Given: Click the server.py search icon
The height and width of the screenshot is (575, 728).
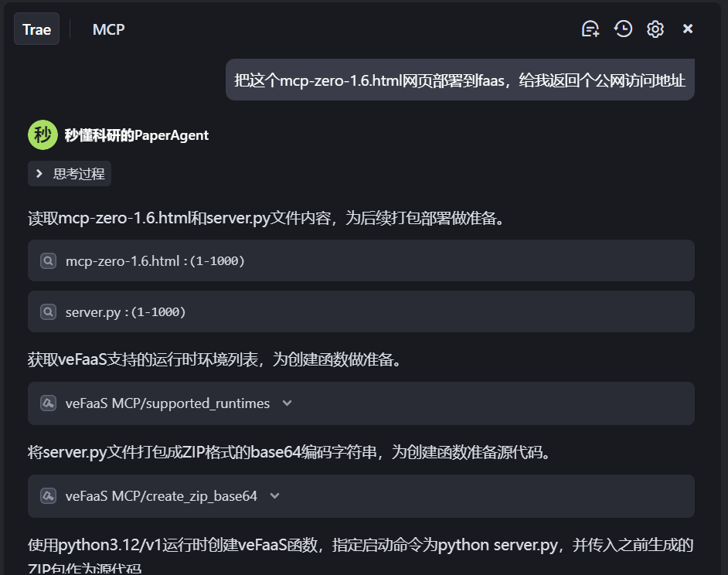Looking at the screenshot, I should pyautogui.click(x=48, y=311).
